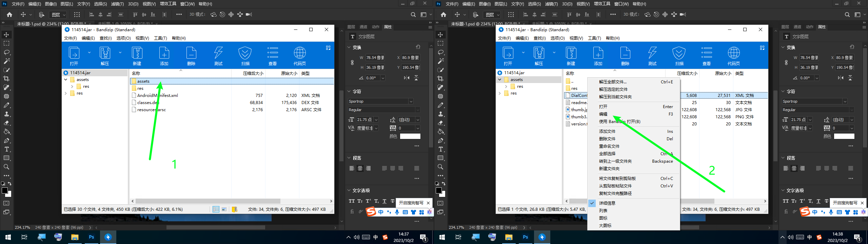Screen dimensions: 868x244
Task: Click the 扫描 shield icon in left Bandizip window
Action: tap(245, 55)
